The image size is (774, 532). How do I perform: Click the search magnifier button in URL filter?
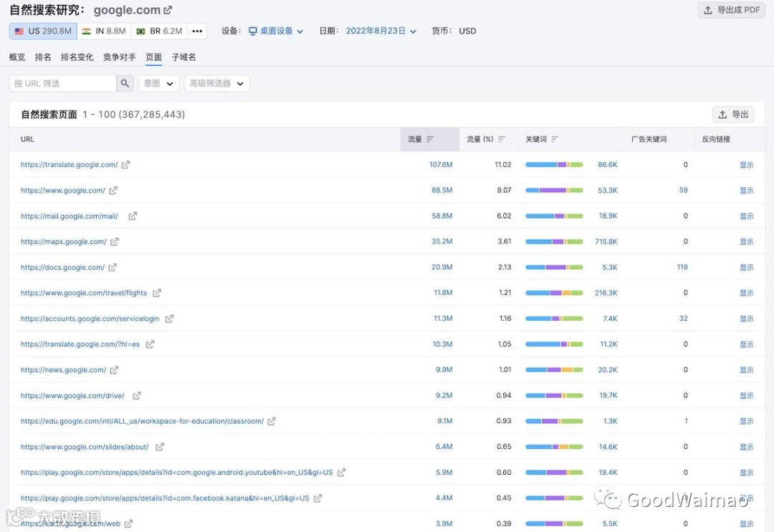point(125,83)
